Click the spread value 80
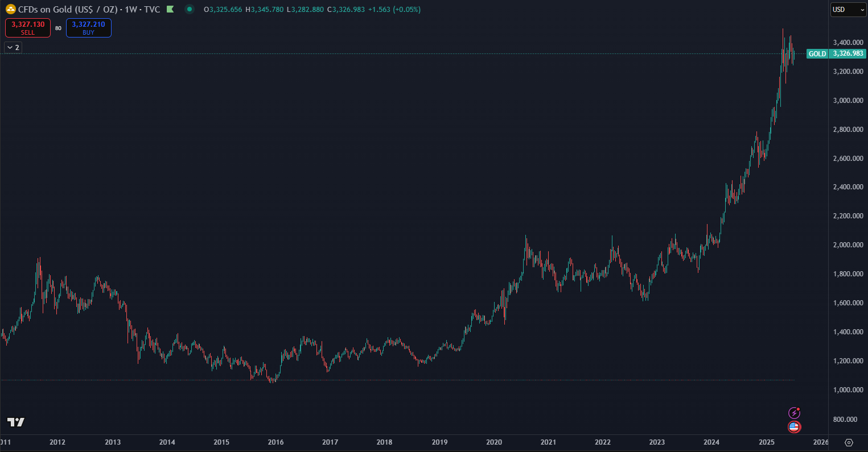This screenshot has height=452, width=868. click(58, 28)
